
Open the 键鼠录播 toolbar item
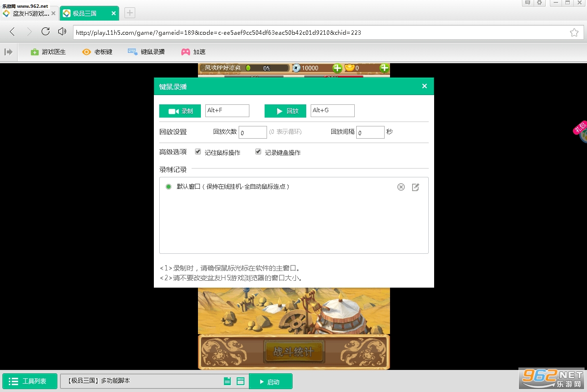146,51
